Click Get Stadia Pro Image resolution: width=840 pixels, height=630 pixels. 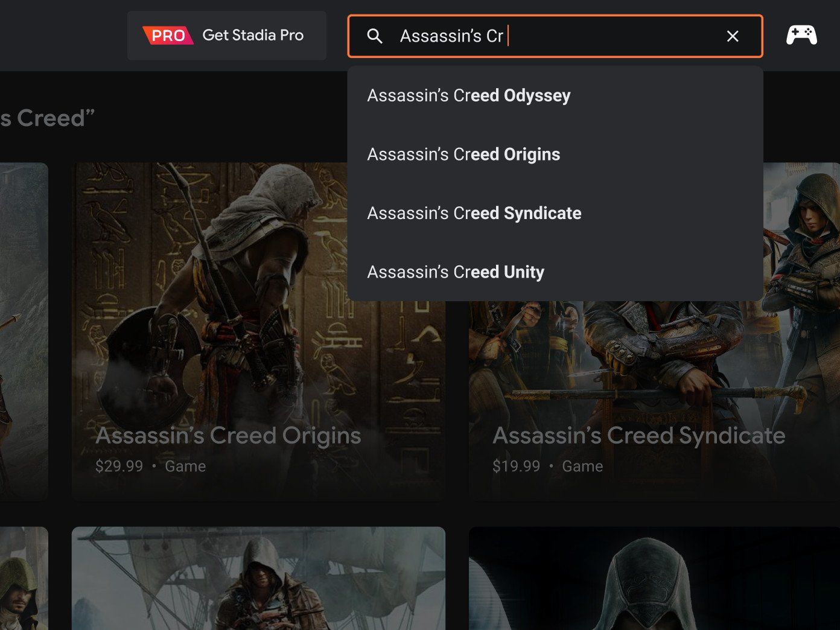coord(253,35)
